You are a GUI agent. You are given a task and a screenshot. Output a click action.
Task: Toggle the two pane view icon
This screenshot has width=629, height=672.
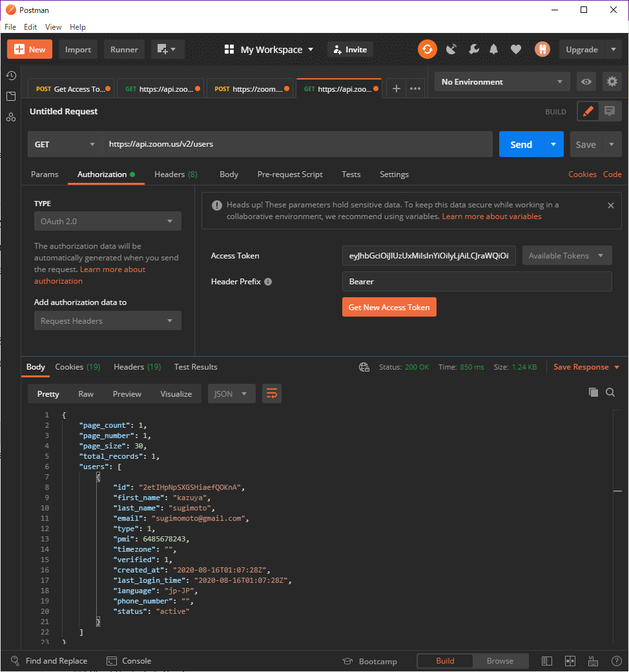[570, 661]
